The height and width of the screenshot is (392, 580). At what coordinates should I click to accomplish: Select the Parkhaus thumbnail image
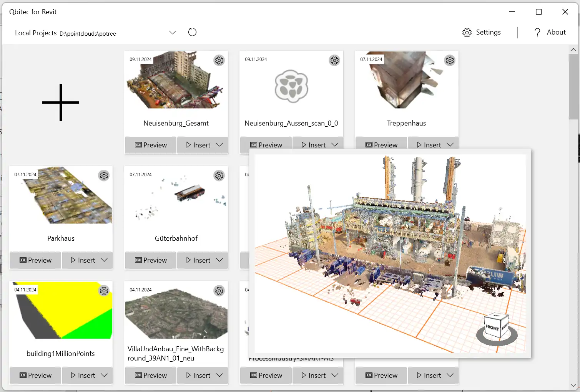(x=61, y=195)
